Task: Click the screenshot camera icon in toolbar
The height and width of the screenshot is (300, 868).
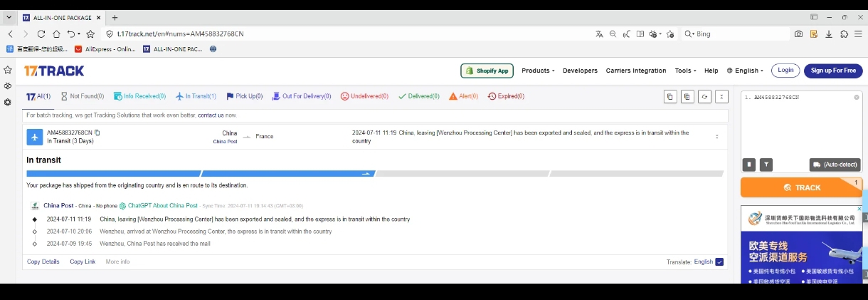Action: tap(798, 34)
